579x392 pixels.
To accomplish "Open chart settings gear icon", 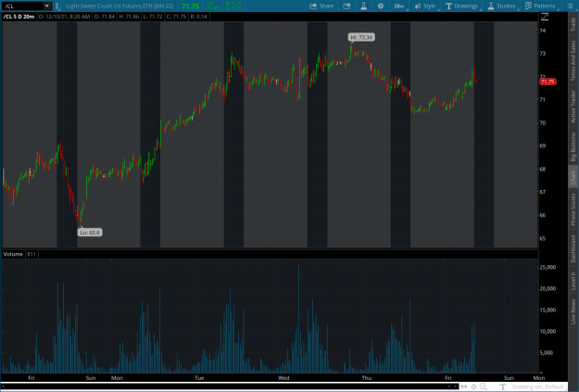I will [381, 6].
